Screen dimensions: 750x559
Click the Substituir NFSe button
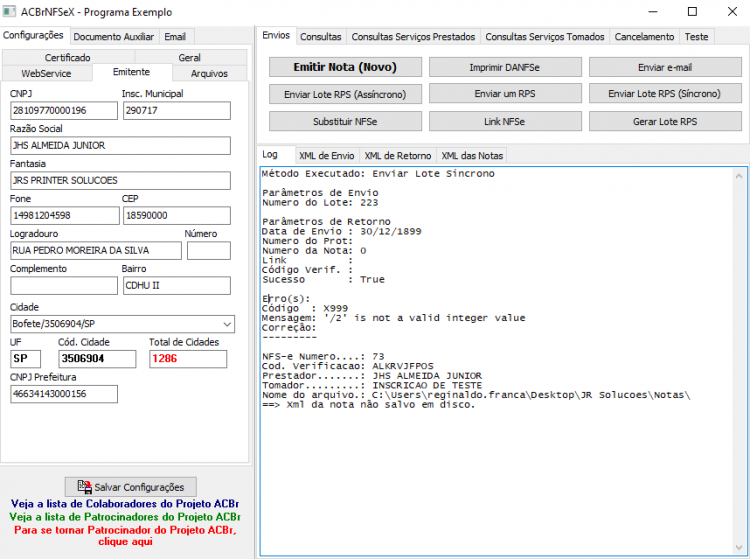(x=345, y=121)
